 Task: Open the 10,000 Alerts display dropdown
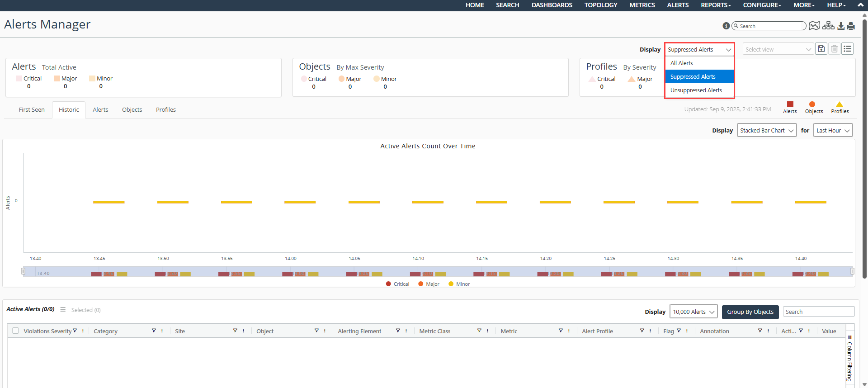click(x=693, y=312)
